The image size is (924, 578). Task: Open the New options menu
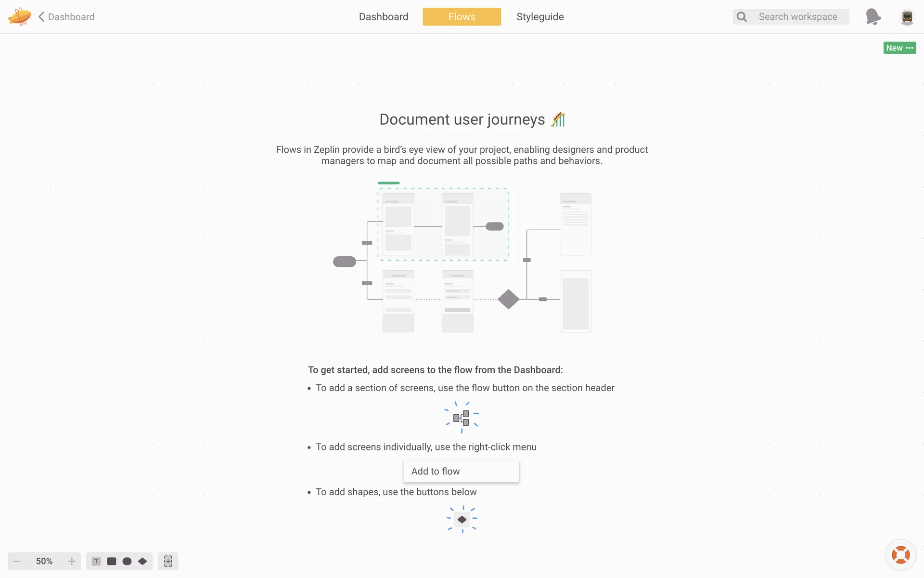pos(899,48)
